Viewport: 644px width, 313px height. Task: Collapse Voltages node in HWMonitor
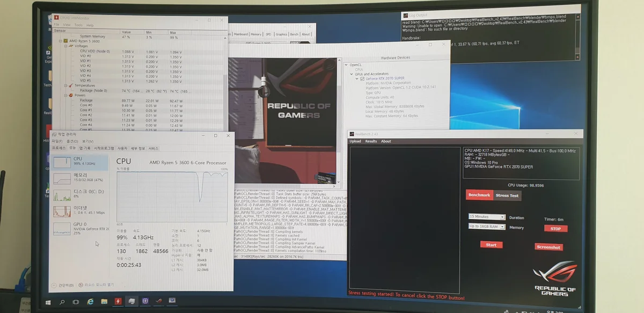point(67,46)
